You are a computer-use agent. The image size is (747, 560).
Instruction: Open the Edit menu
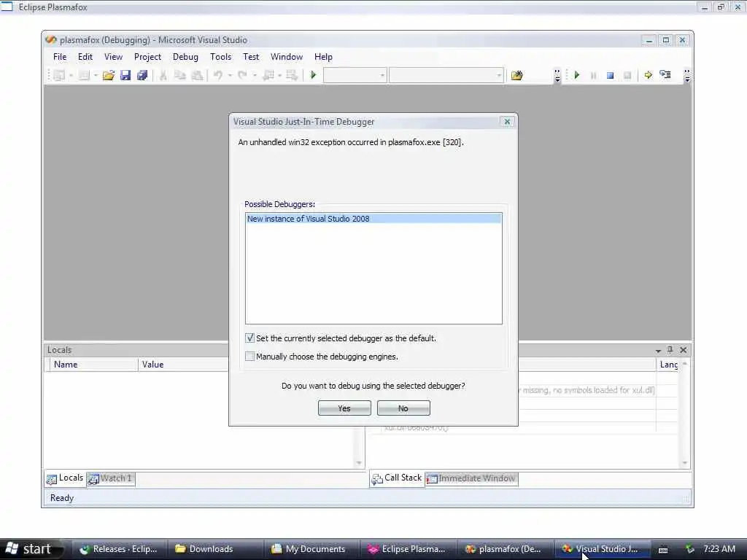85,57
